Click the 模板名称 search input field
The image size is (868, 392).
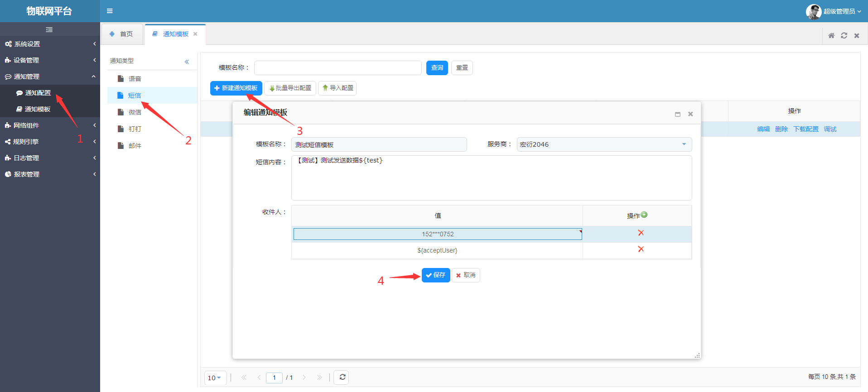[338, 68]
